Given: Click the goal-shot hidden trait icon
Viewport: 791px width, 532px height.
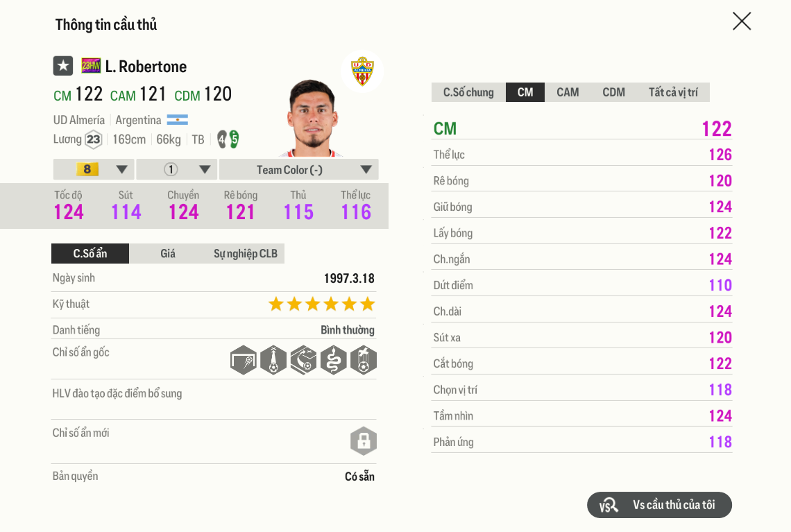Looking at the screenshot, I should (244, 360).
